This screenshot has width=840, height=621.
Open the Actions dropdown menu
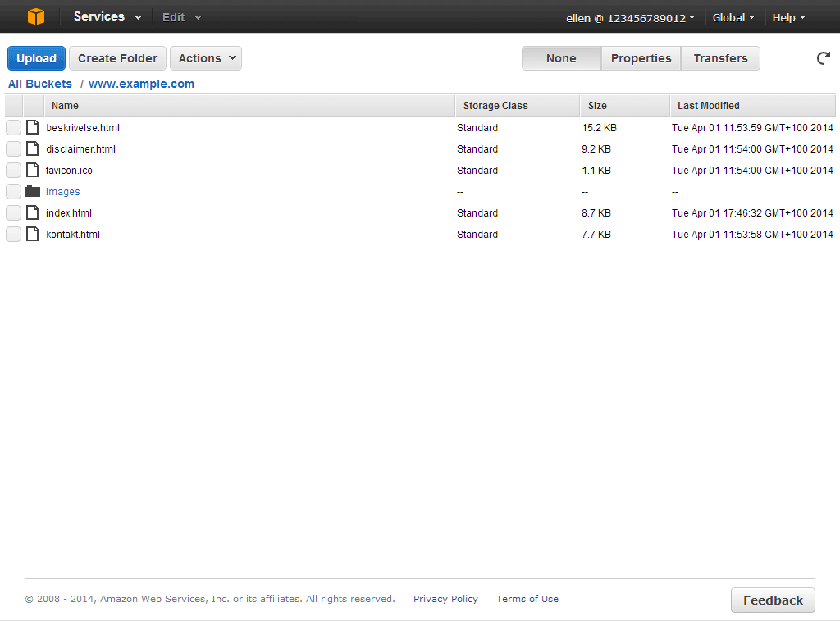pyautogui.click(x=206, y=58)
